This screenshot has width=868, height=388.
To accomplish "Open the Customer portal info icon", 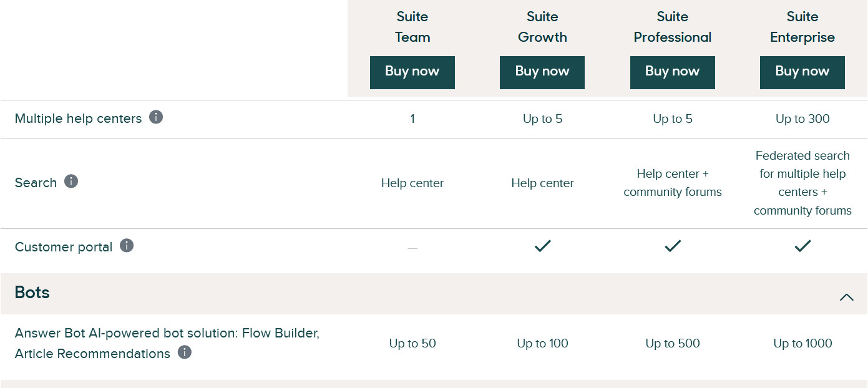I will [127, 245].
